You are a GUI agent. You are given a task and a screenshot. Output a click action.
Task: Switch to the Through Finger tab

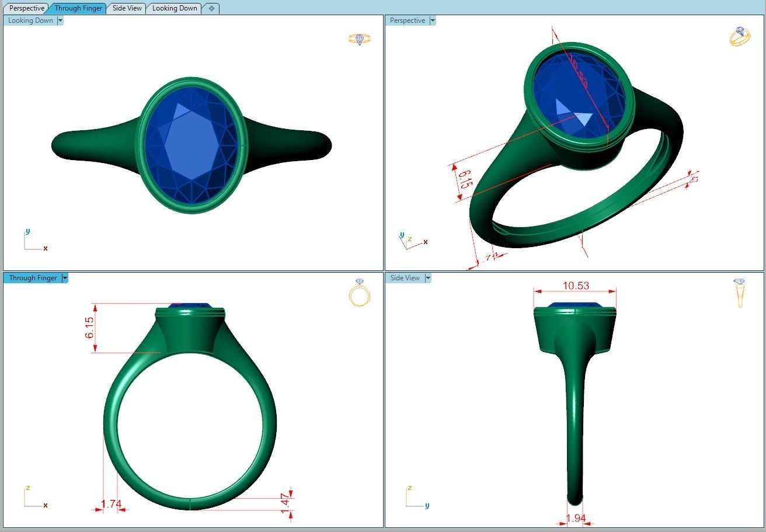78,8
